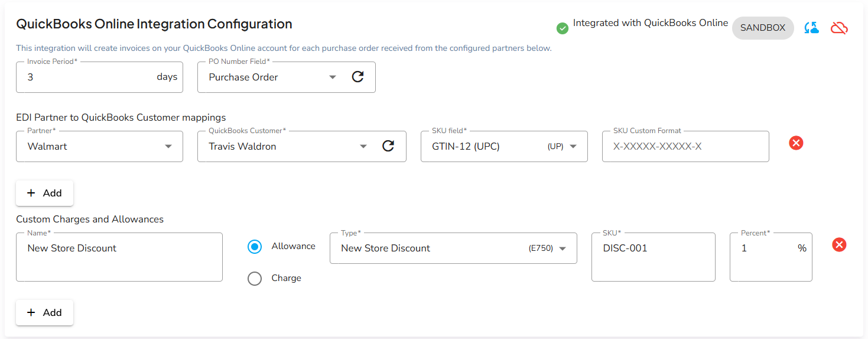Image resolution: width=868 pixels, height=339 pixels.
Task: Select the Allowance radio option
Action: (x=255, y=247)
